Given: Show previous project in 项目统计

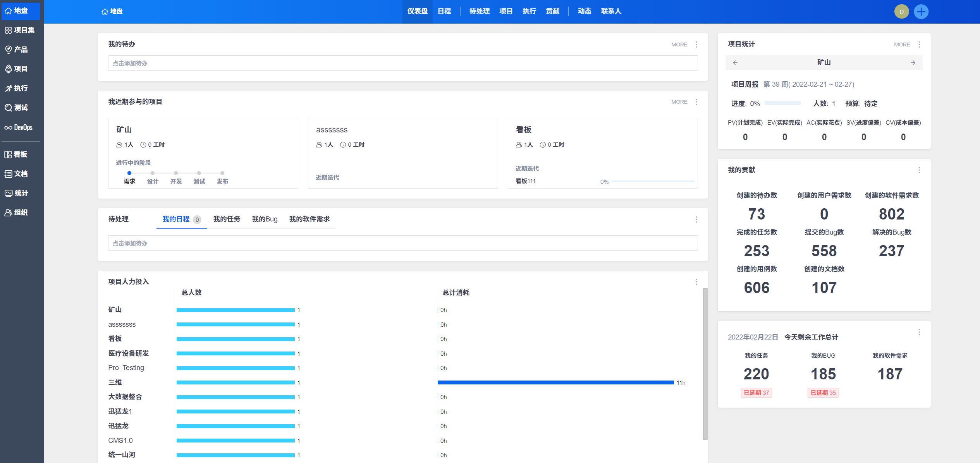Looking at the screenshot, I should point(735,63).
